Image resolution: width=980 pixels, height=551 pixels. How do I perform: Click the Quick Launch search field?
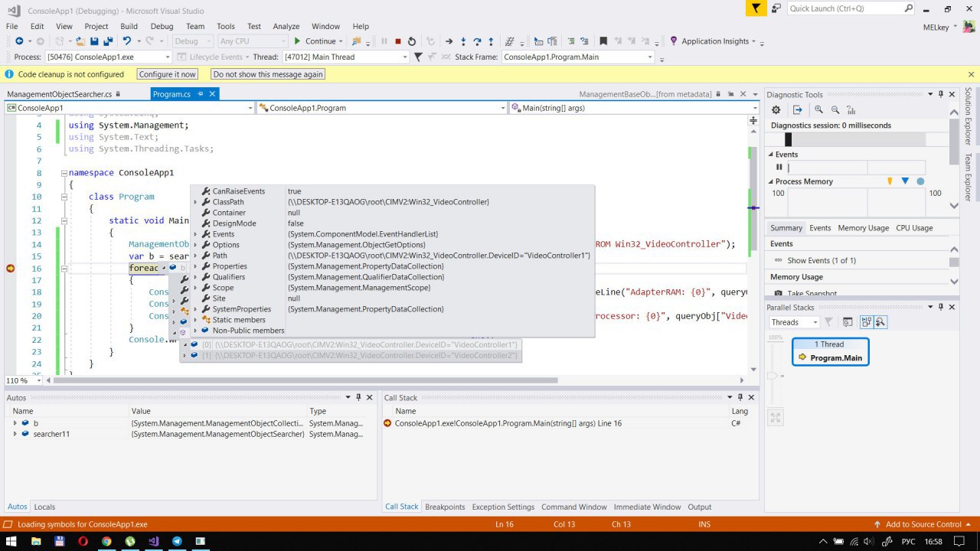(844, 8)
